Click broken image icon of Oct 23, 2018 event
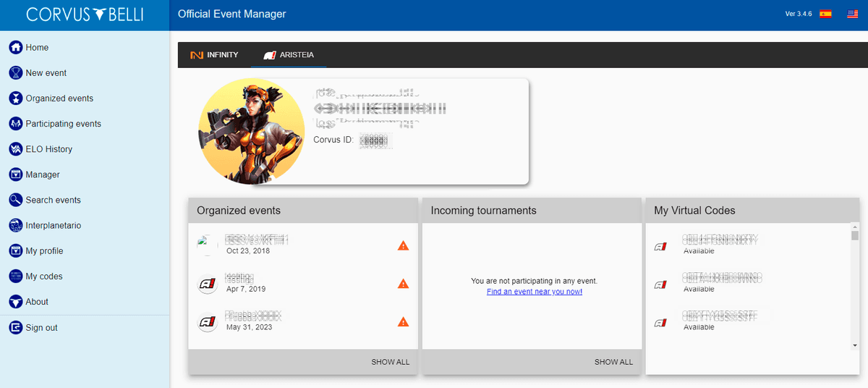Screen dimensions: 868x388 pos(208,246)
